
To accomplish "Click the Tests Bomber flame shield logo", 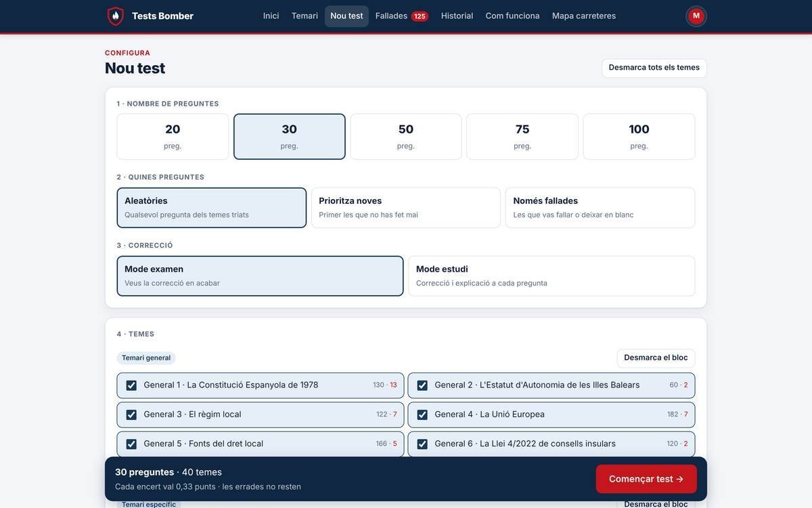I will (116, 16).
